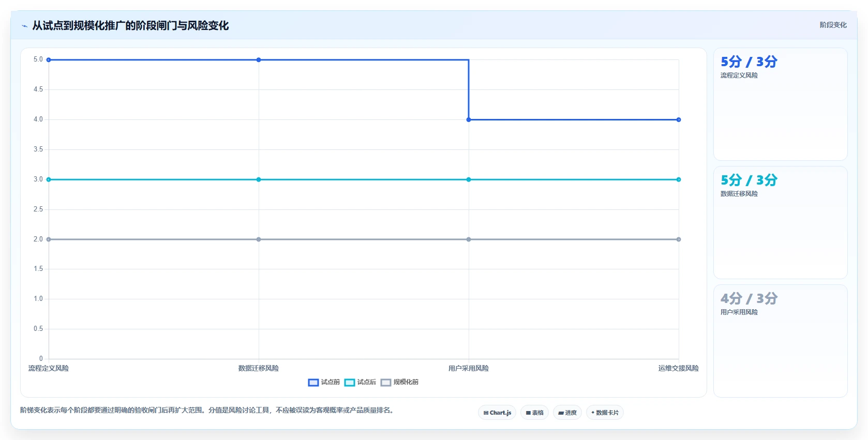The width and height of the screenshot is (868, 440).
Task: Click the 阶段变化 label in header
Action: pyautogui.click(x=833, y=25)
